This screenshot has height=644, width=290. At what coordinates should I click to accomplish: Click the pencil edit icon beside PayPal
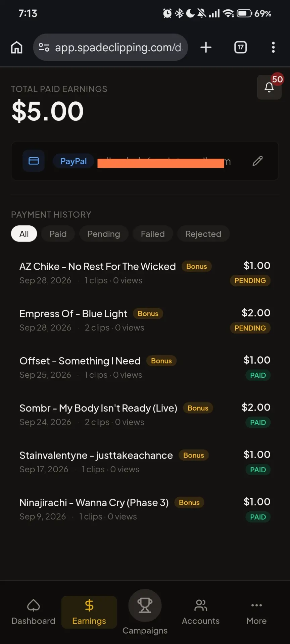coord(257,161)
